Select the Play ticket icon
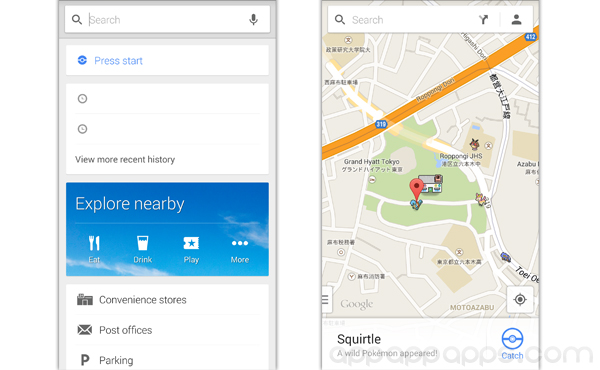The width and height of the screenshot is (600, 370). [191, 243]
